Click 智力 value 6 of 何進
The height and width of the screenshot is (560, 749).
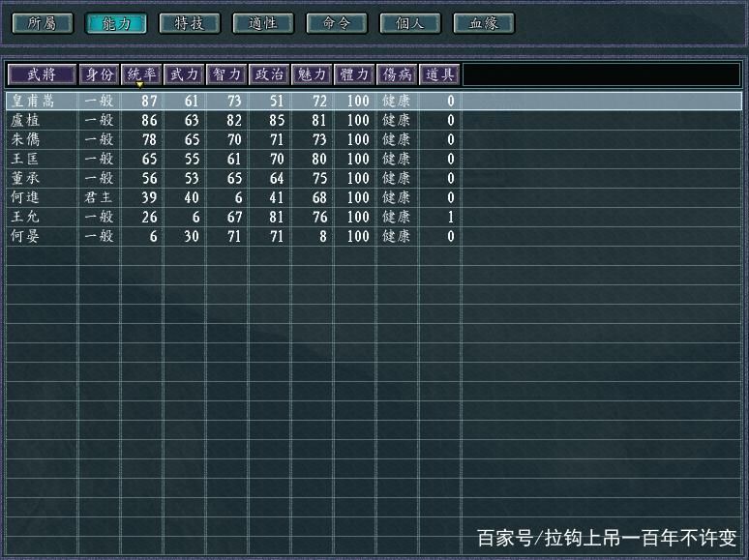pyautogui.click(x=238, y=197)
